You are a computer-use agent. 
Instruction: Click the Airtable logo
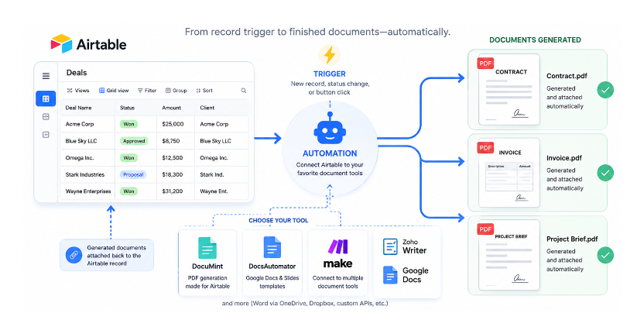pyautogui.click(x=89, y=43)
